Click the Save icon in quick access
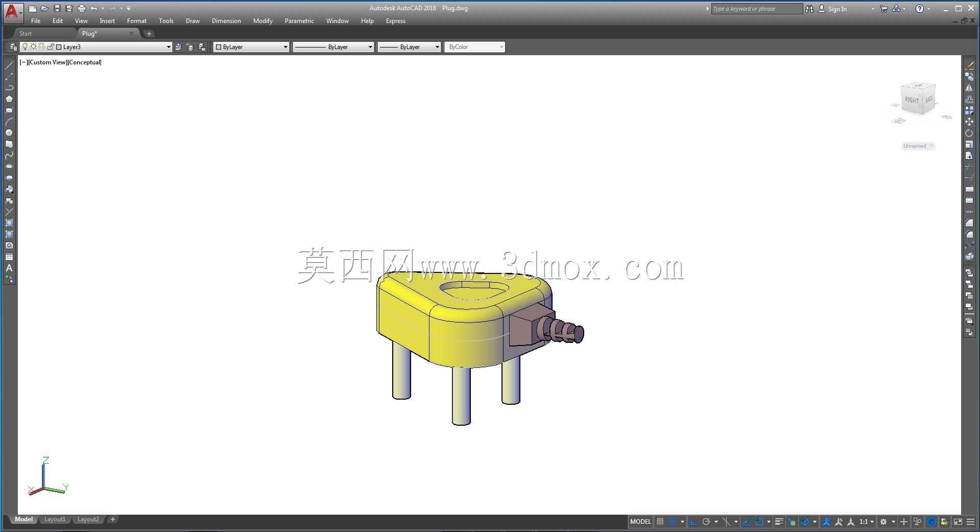Viewport: 980px width, 532px height. point(57,8)
